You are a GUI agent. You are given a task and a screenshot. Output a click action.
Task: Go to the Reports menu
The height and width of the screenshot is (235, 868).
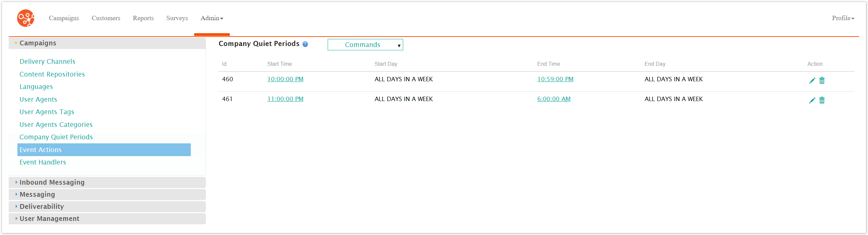coord(143,18)
